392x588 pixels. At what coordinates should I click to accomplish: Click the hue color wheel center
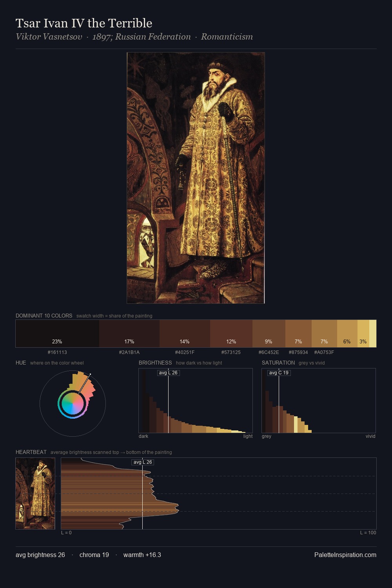pos(73,403)
